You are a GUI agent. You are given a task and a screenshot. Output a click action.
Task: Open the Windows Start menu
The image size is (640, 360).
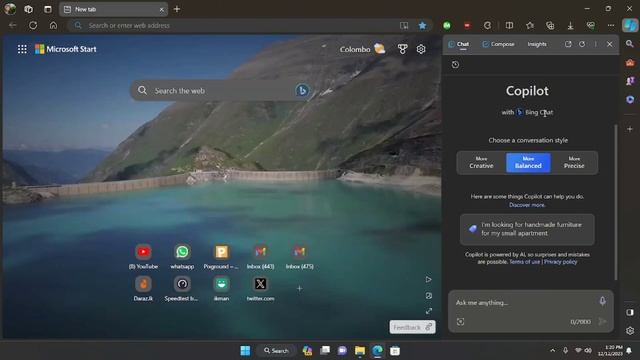[x=245, y=351]
